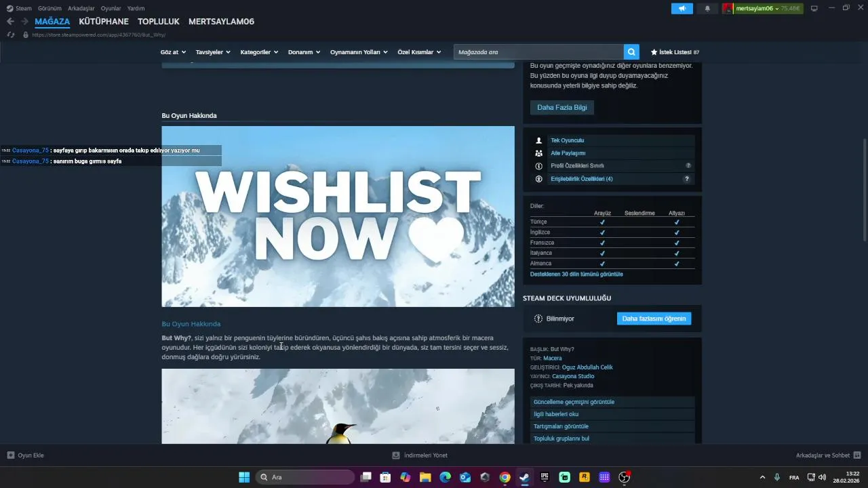
Task: Click the accessibility features icon
Action: click(x=539, y=179)
